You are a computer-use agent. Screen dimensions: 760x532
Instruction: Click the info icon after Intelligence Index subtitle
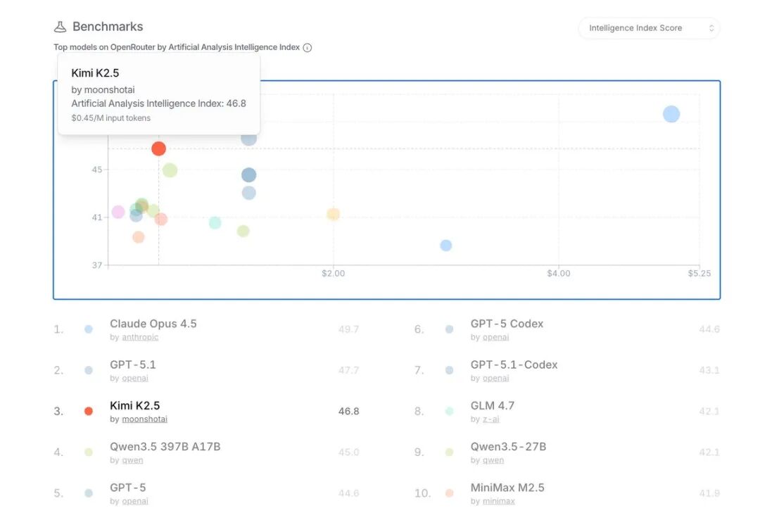[308, 48]
